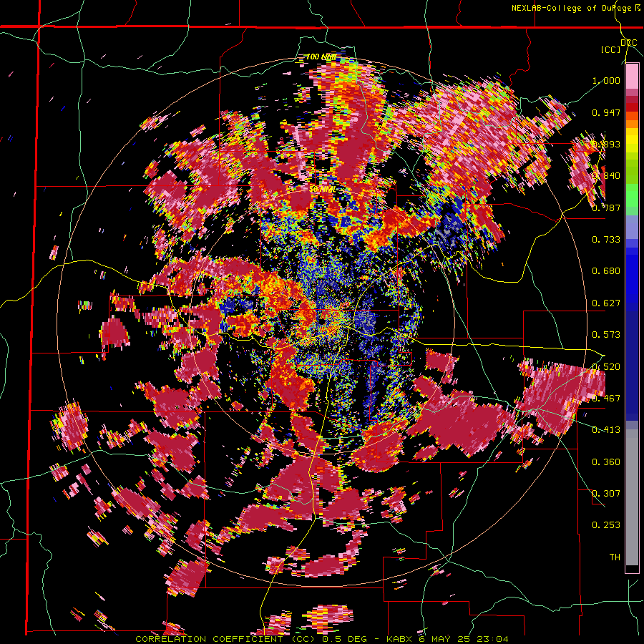Click the 0.253 legend value
This screenshot has height=644, width=644.
tap(606, 525)
